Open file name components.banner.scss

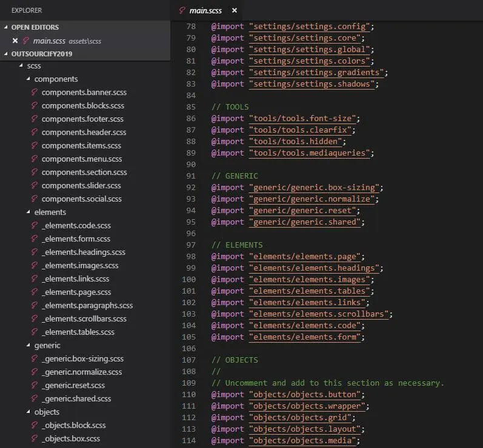[x=84, y=92]
